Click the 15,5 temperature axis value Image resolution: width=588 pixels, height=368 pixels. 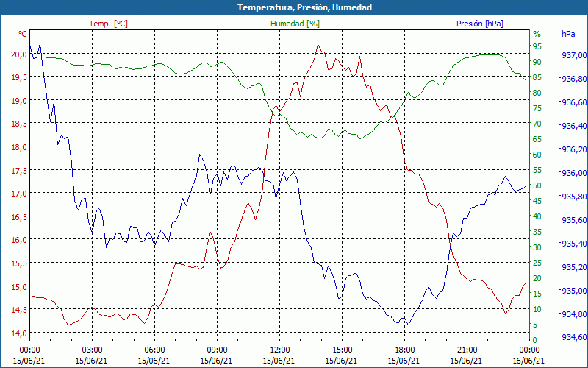tap(19, 263)
